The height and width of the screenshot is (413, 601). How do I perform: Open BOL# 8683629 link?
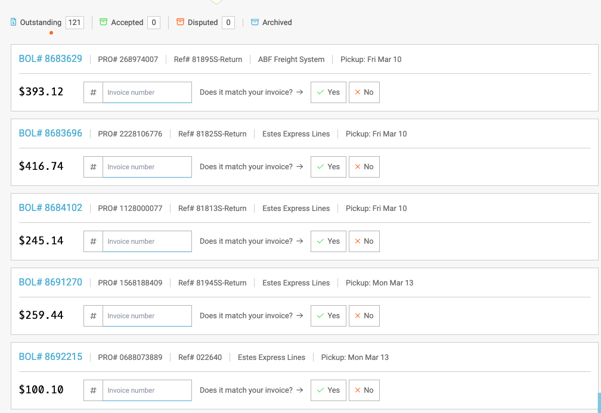point(50,59)
